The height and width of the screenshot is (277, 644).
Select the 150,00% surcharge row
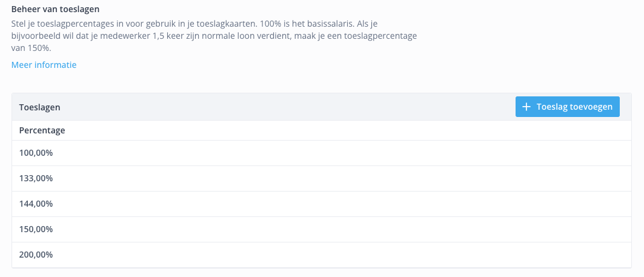[322, 230]
